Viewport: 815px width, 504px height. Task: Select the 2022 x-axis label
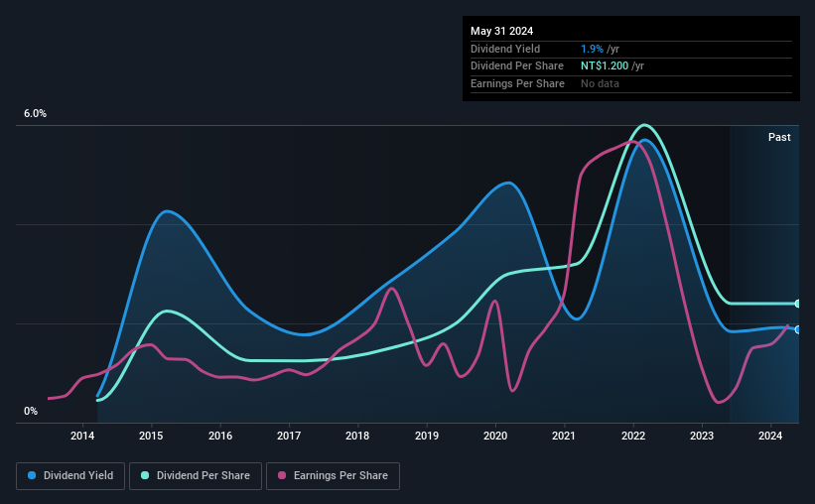pos(633,436)
